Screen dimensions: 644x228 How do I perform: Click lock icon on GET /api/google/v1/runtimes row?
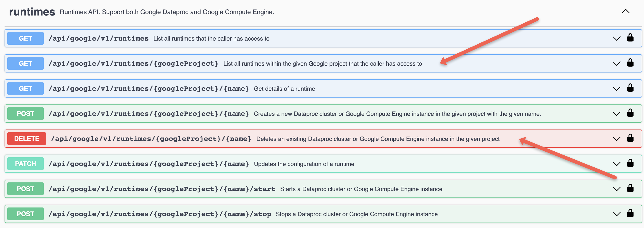pyautogui.click(x=630, y=38)
